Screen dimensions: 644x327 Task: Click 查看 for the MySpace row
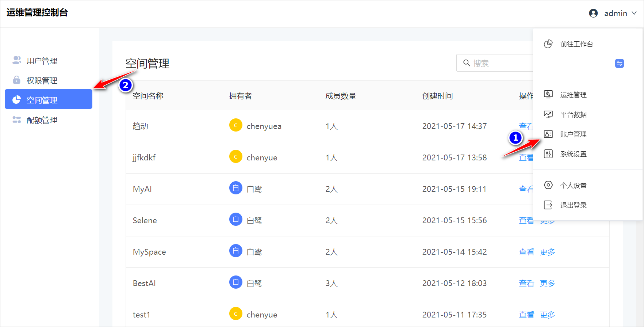[x=526, y=252]
